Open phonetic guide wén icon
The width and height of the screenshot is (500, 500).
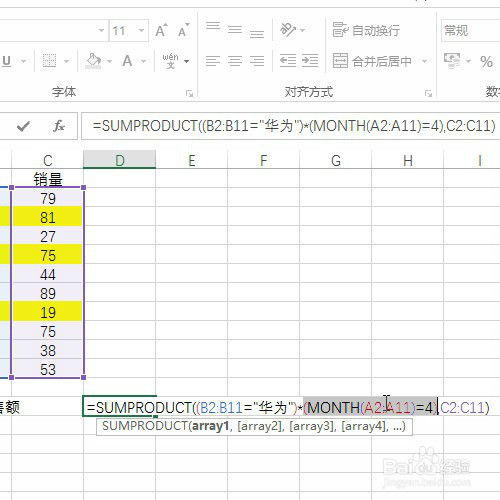coord(170,61)
